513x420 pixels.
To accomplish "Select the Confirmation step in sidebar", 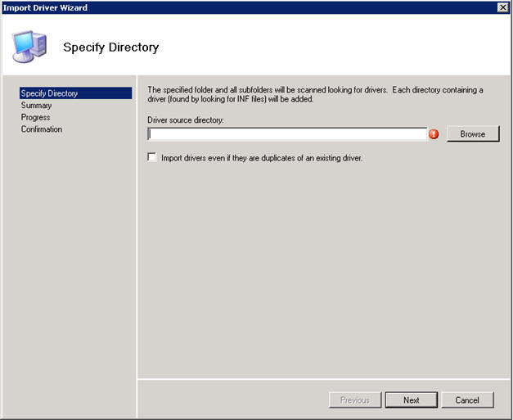I will click(x=42, y=129).
